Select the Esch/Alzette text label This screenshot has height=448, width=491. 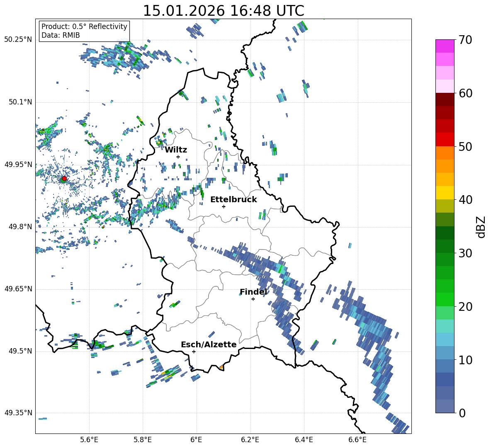(209, 344)
